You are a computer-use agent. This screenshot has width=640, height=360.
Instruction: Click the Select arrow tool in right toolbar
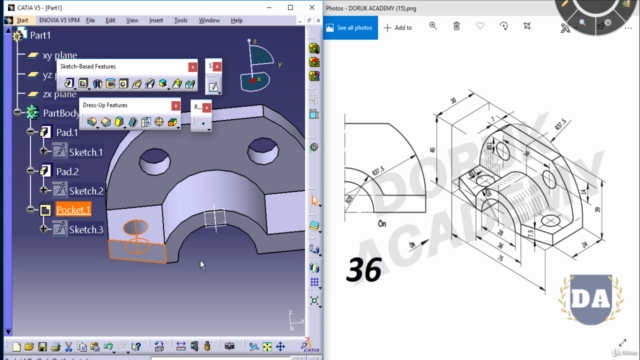[314, 200]
